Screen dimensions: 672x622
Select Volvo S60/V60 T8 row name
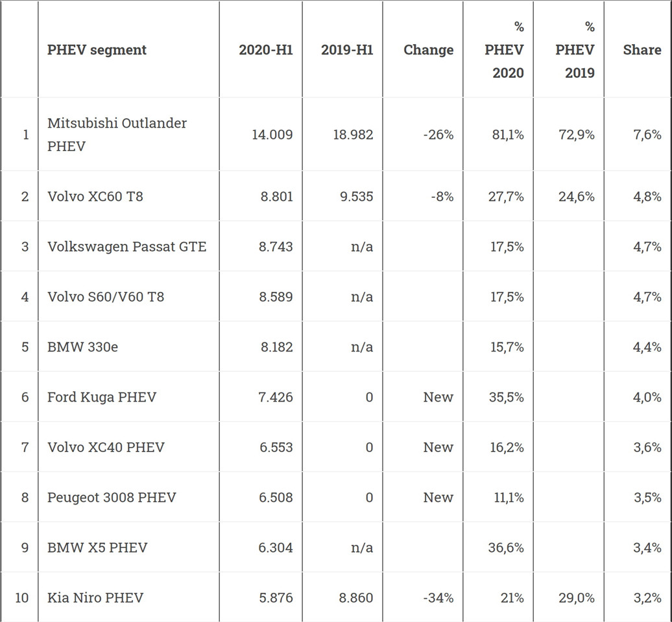coord(106,296)
